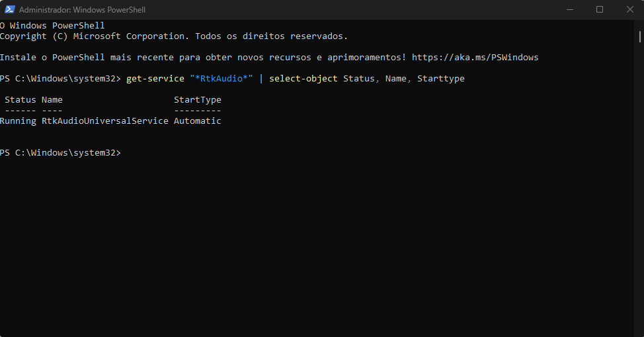This screenshot has height=337, width=644.
Task: Click the Copyright Microsoft Corporation line
Action: point(174,36)
